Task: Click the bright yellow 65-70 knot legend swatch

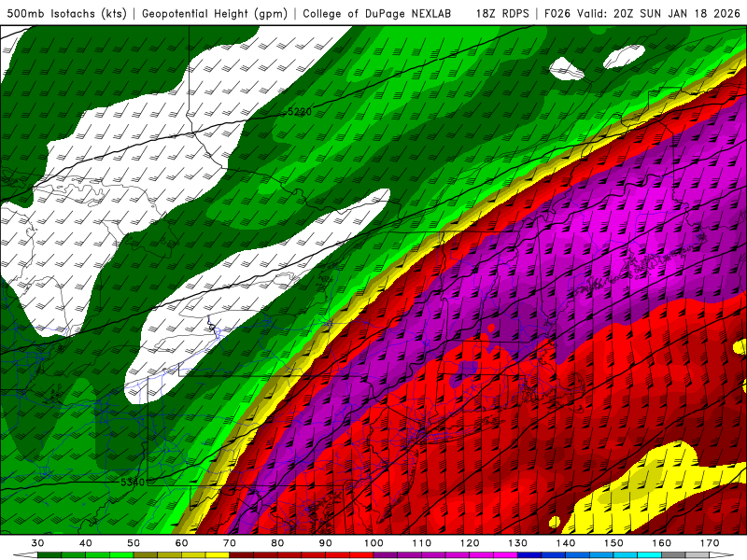Action: coord(218,555)
